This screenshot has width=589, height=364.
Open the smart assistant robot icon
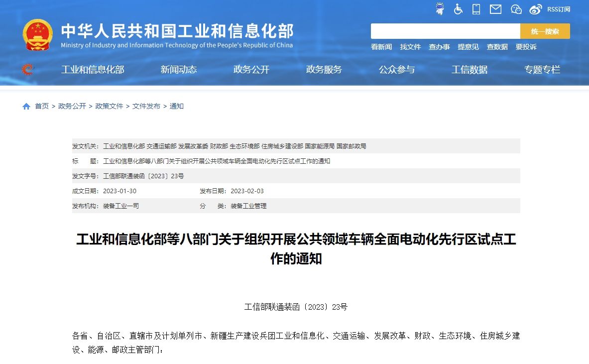coord(440,8)
